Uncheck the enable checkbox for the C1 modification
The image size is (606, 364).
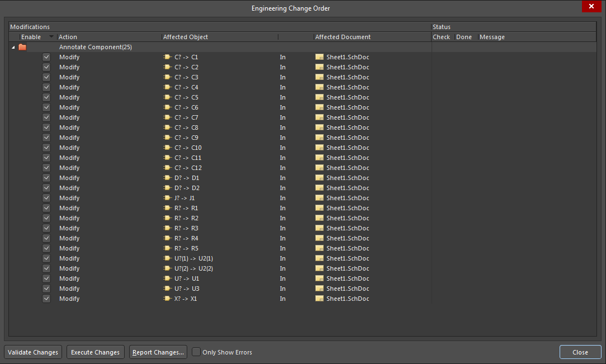tap(46, 56)
